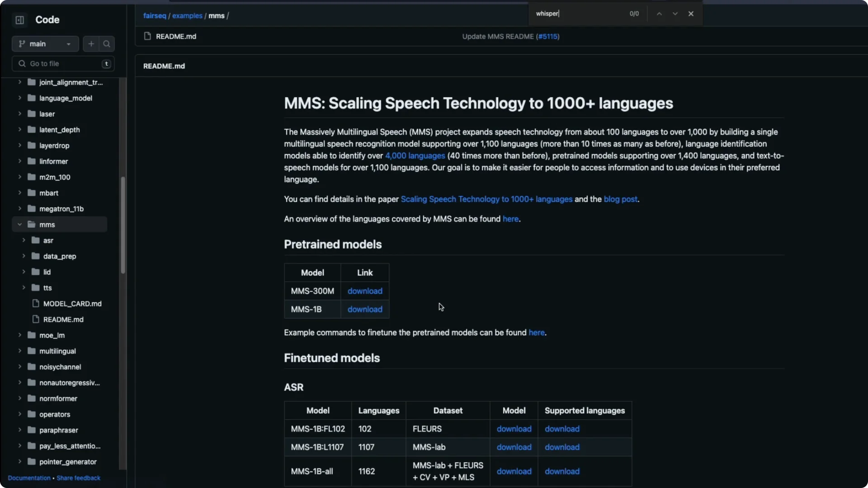Jump to next whisper match with down arrow
The height and width of the screenshot is (488, 868).
(675, 14)
